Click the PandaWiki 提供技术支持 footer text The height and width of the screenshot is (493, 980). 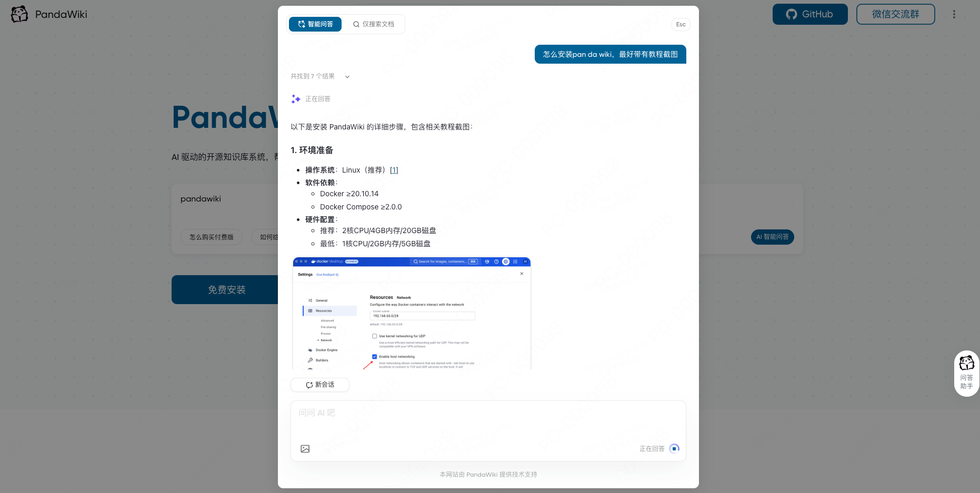[488, 475]
